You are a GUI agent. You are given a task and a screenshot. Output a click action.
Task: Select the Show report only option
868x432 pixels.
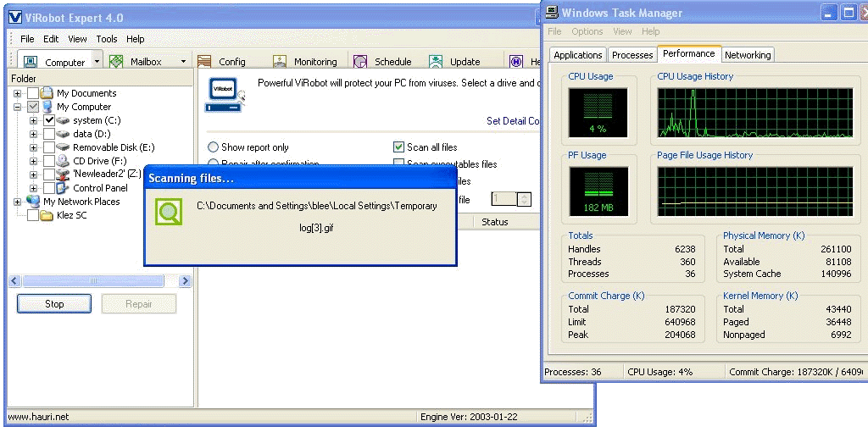click(214, 147)
